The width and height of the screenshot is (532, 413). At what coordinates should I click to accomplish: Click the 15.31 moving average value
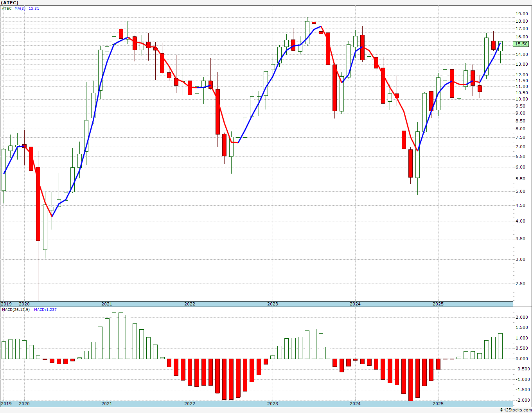(34, 8)
